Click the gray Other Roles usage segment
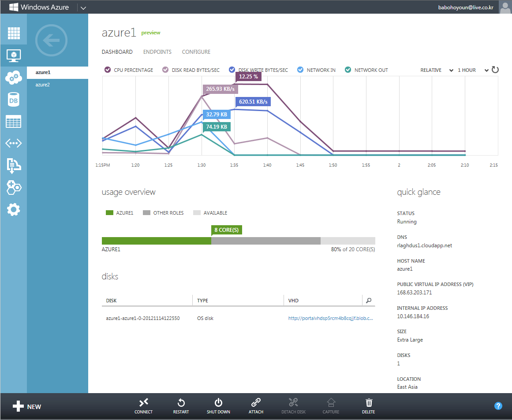Viewport: 512px width, 420px height. (x=266, y=241)
